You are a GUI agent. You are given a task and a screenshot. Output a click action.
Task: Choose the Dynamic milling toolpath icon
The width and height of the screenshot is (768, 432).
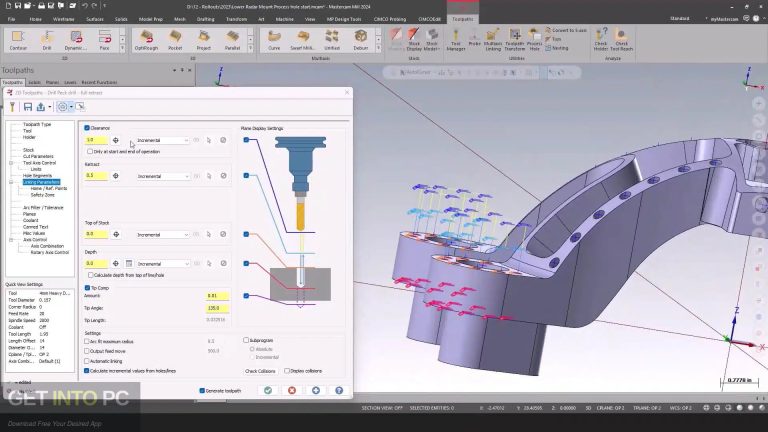click(75, 40)
